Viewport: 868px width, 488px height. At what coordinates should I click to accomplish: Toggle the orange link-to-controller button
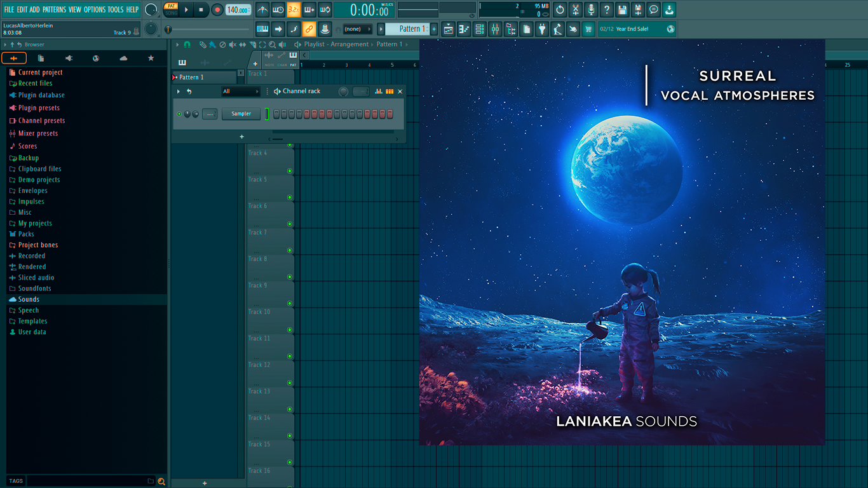pos(309,29)
